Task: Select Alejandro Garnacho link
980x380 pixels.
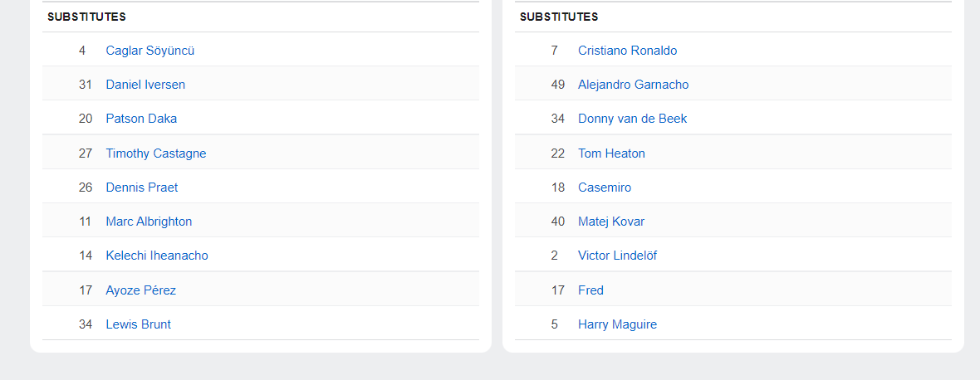Action: 634,85
